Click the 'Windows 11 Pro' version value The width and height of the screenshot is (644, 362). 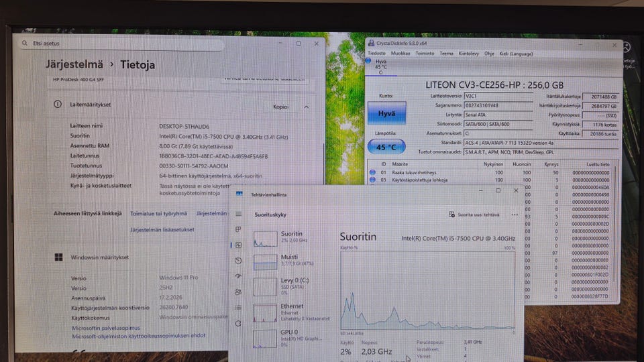click(x=178, y=278)
